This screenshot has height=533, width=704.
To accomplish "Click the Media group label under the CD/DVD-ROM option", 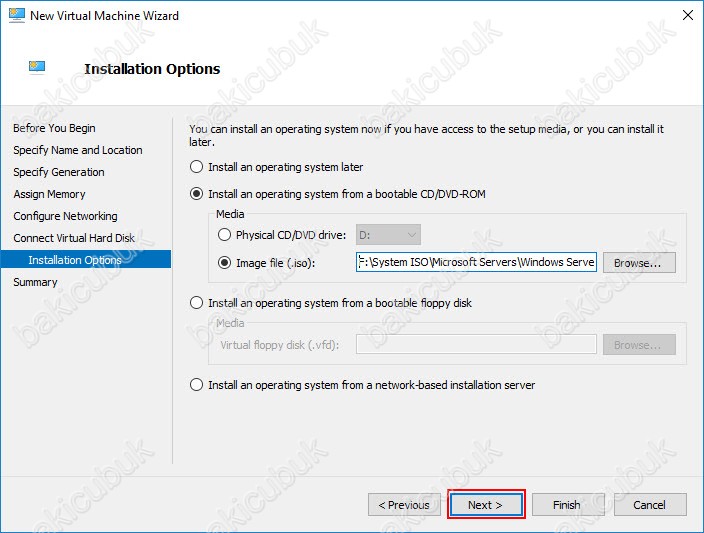I will coord(230,214).
